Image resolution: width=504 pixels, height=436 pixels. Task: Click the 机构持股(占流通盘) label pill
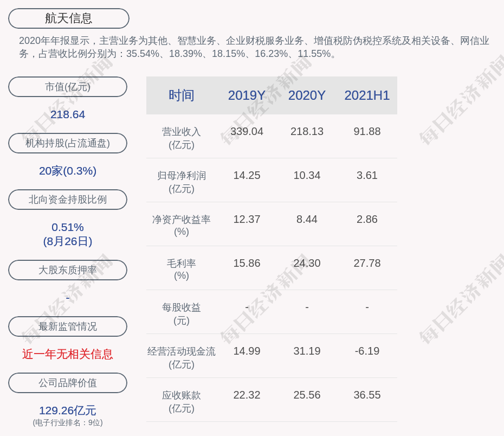(68, 143)
